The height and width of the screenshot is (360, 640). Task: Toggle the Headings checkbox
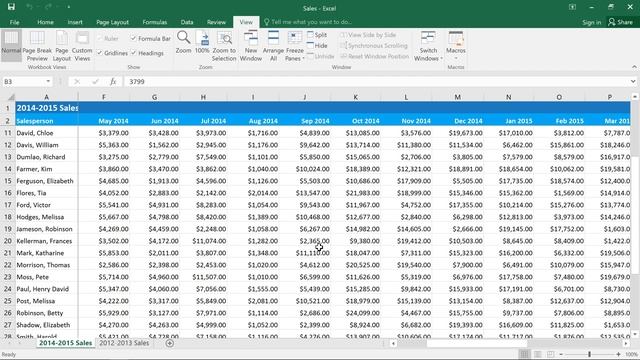[x=147, y=53]
